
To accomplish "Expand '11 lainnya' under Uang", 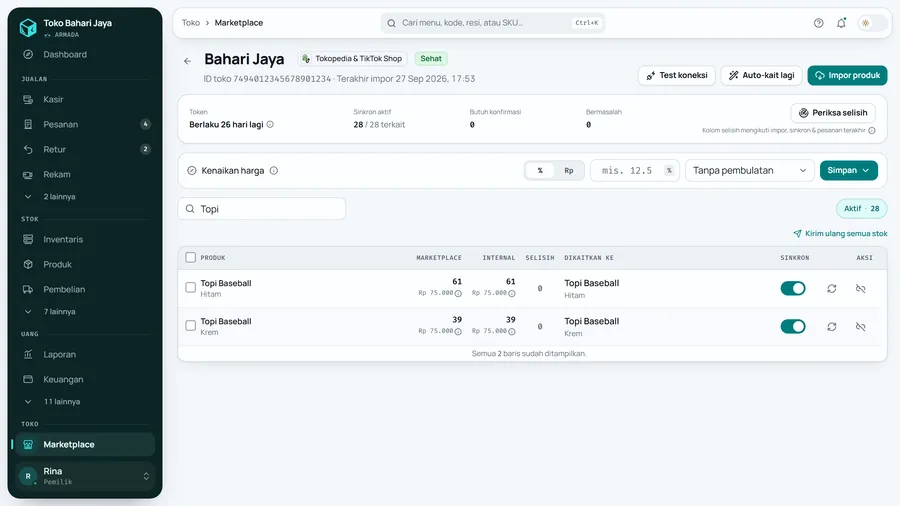I will point(85,402).
